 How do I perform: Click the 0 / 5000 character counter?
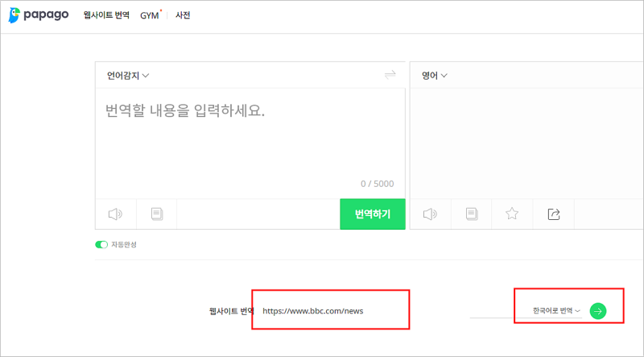[377, 184]
